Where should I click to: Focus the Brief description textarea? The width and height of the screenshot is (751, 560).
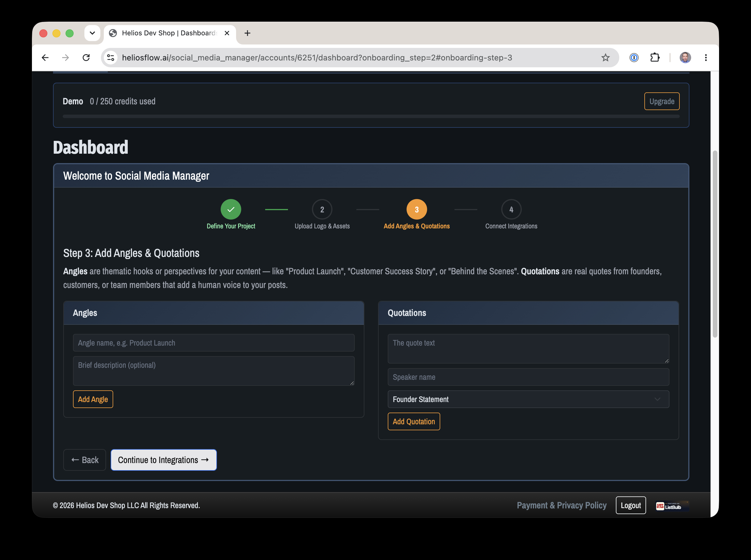(214, 371)
